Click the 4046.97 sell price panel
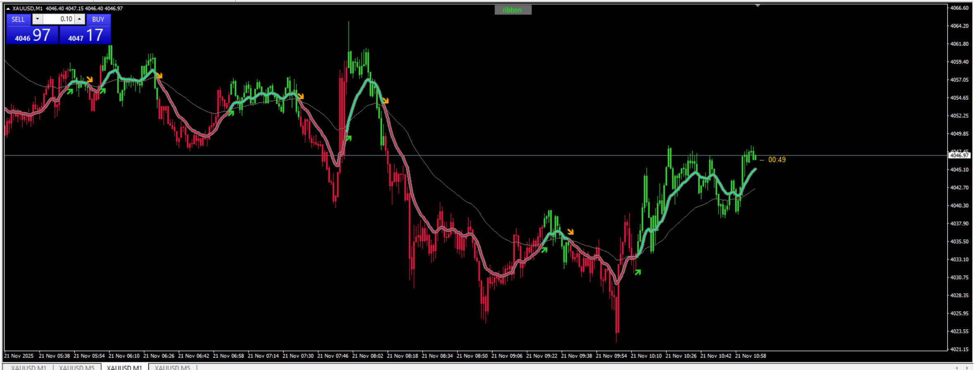 coord(32,35)
